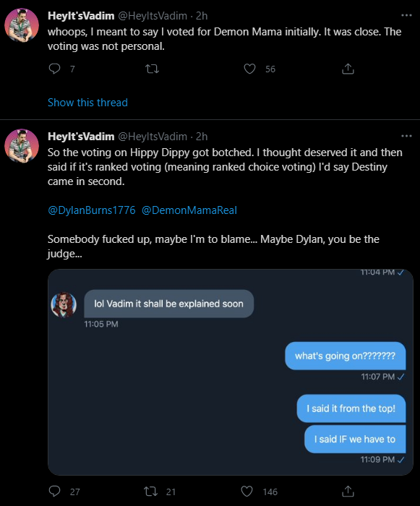Open the embedded DM screenshot image
Screen dimensions: 420x506
click(x=230, y=372)
